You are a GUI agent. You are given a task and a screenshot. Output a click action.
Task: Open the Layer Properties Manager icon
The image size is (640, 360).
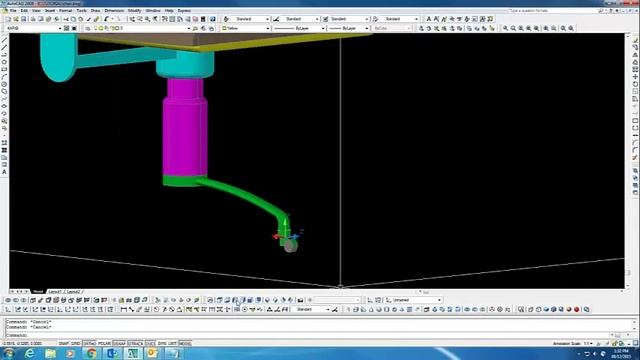point(88,28)
